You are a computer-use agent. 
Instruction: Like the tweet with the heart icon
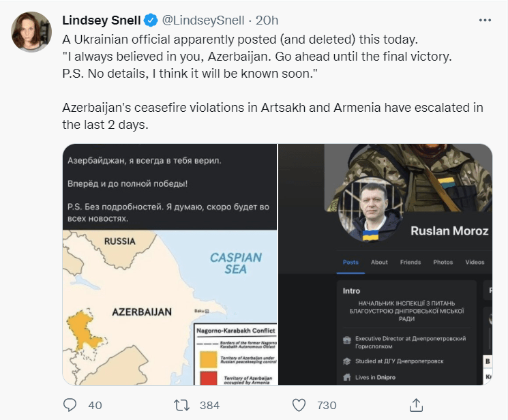point(299,405)
